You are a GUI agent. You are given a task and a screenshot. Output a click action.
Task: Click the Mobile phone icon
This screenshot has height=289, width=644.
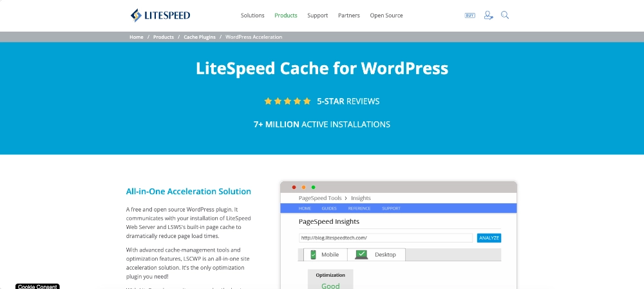[x=314, y=254]
